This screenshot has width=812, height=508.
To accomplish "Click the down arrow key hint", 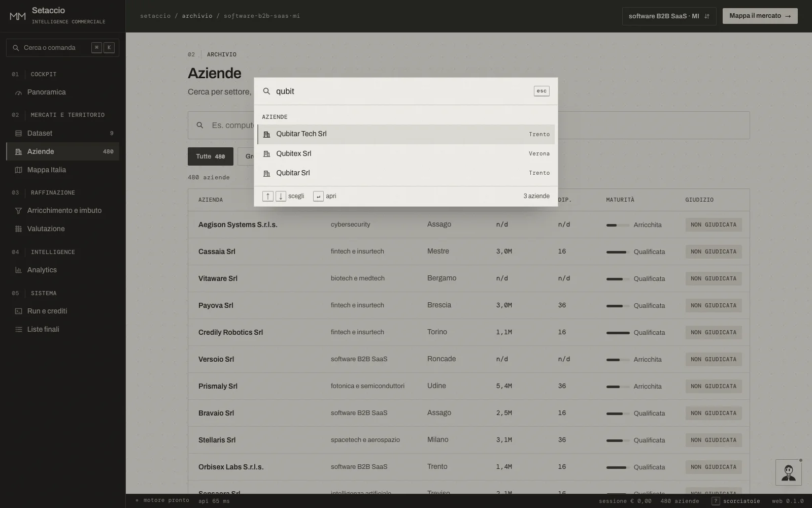I will (281, 196).
